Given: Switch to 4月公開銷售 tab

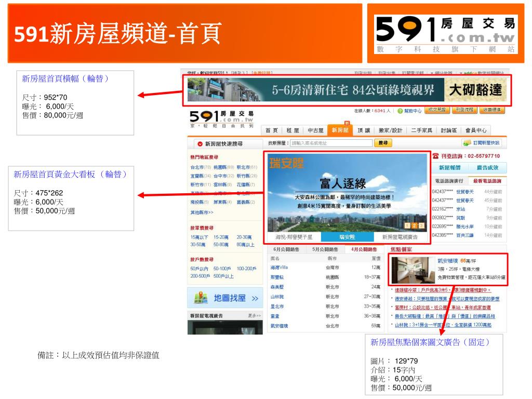Looking at the screenshot, I should 364,249.
